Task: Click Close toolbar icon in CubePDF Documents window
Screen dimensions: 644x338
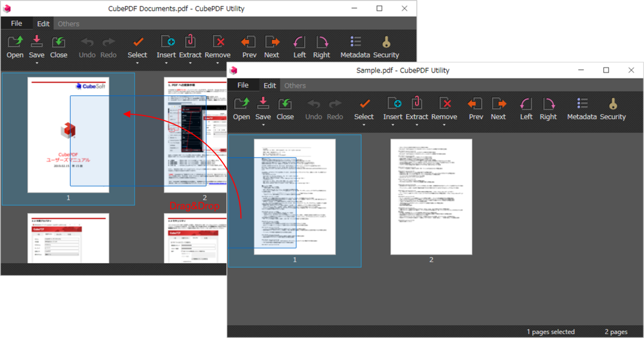Action: click(x=58, y=41)
